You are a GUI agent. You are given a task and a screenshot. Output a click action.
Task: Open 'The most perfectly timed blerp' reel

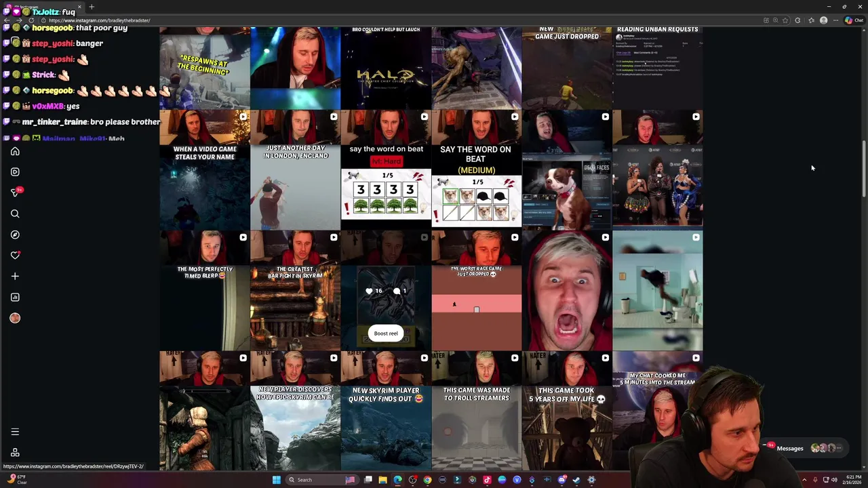205,291
